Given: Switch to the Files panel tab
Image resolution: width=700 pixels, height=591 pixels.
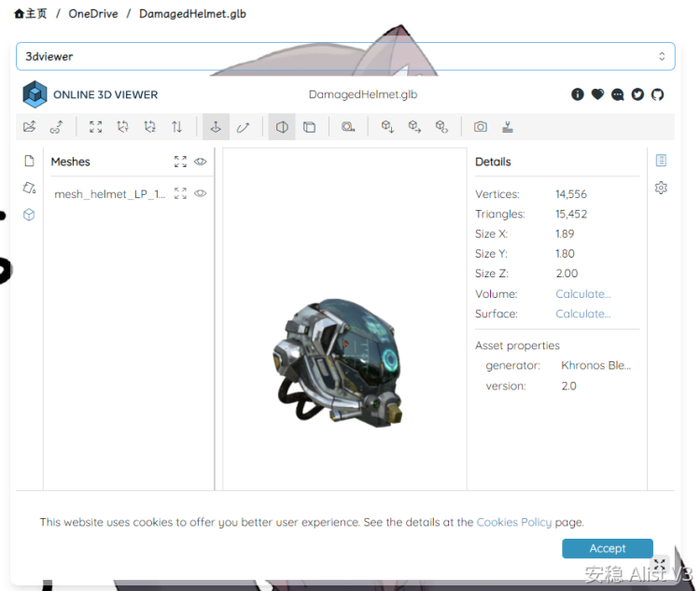Looking at the screenshot, I should point(29,162).
